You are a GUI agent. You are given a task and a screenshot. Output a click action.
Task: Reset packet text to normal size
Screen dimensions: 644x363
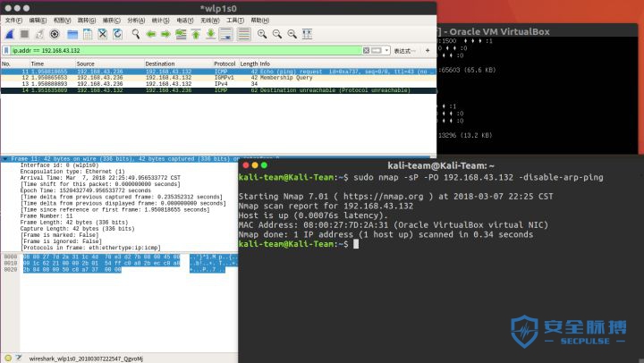[x=292, y=34]
